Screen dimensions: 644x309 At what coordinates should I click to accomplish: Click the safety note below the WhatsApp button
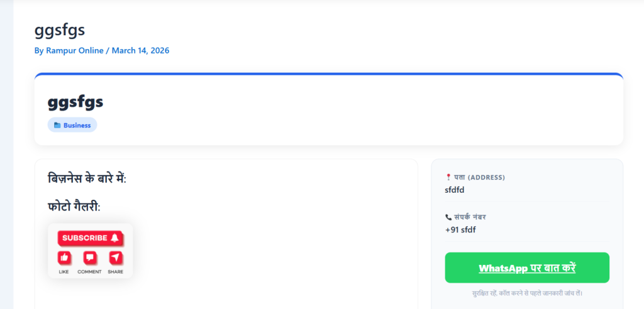click(526, 293)
